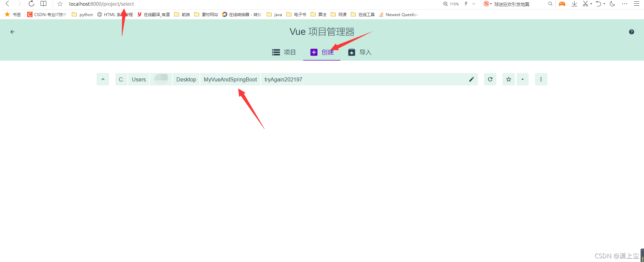Viewport: 644px width, 262px height.
Task: Open the Sogou search engine selector
Action: (488, 4)
